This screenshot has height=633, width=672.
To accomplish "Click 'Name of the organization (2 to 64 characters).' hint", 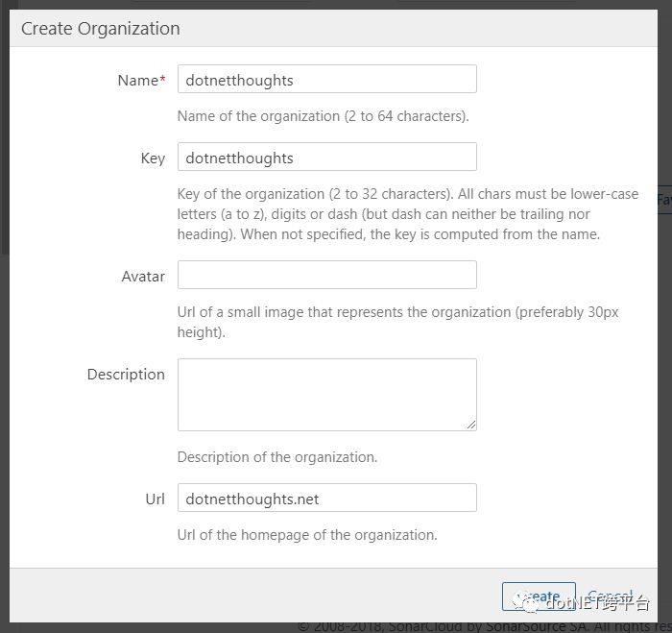I will 324,116.
